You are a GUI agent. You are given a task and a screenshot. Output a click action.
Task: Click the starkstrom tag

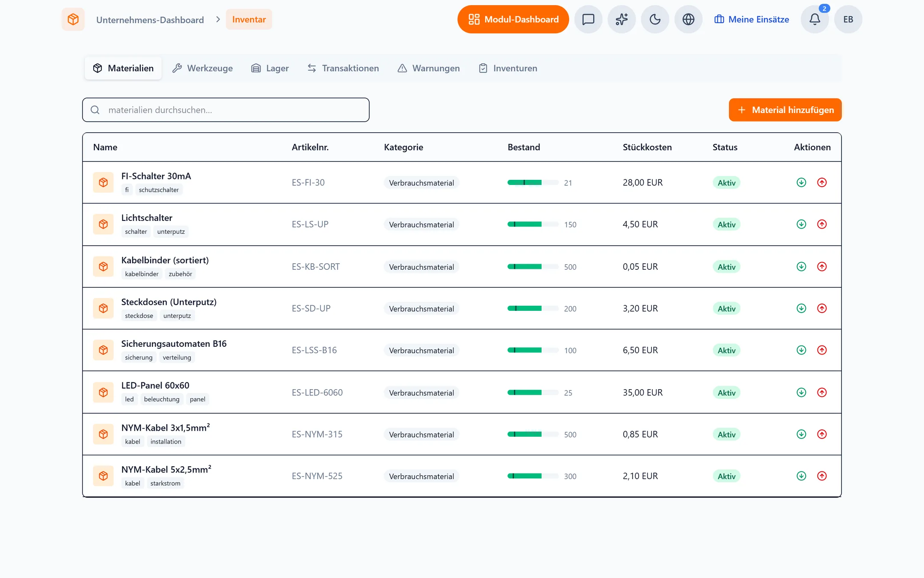pos(165,483)
